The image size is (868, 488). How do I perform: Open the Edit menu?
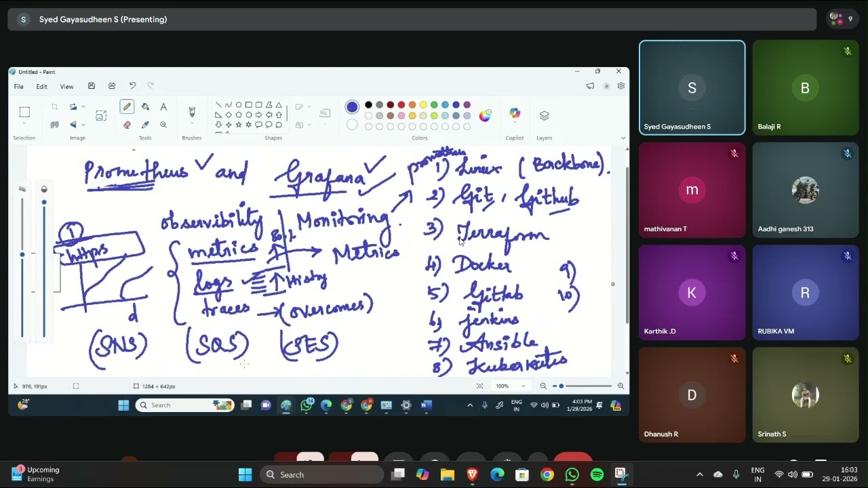pos(41,86)
